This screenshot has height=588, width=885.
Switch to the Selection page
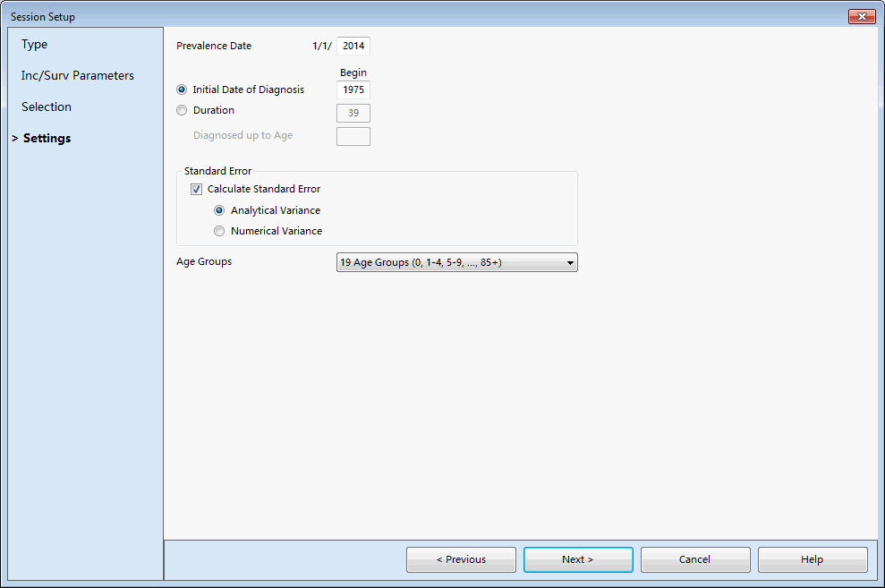point(47,107)
